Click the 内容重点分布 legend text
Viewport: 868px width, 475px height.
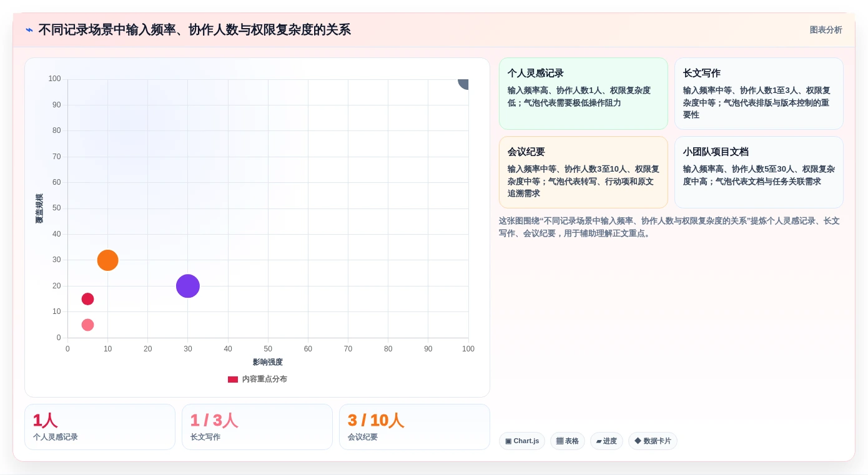(265, 380)
